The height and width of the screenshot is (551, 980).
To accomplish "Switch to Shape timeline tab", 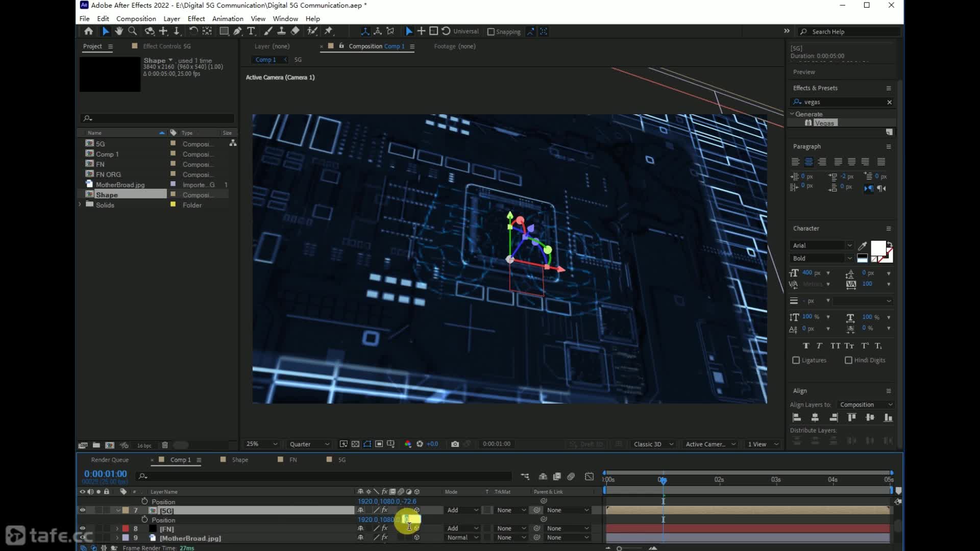I will [240, 460].
